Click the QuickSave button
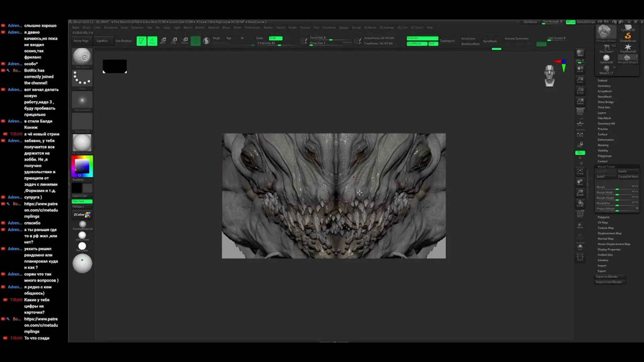 (530, 22)
